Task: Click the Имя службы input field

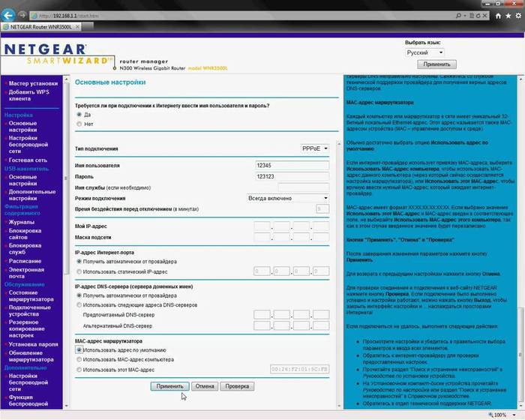Action: [x=304, y=187]
